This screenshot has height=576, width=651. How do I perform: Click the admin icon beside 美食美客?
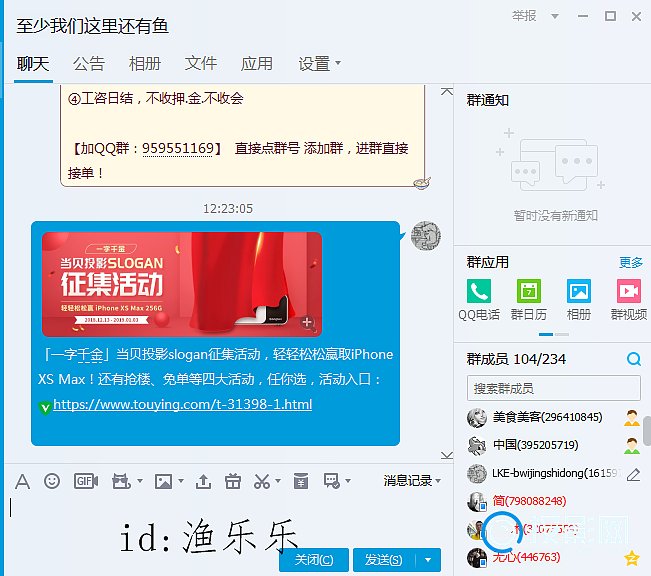[x=632, y=418]
